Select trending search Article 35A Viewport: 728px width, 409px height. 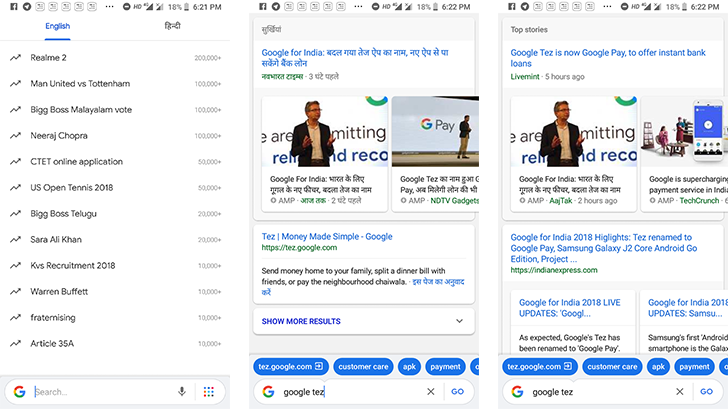(x=115, y=344)
